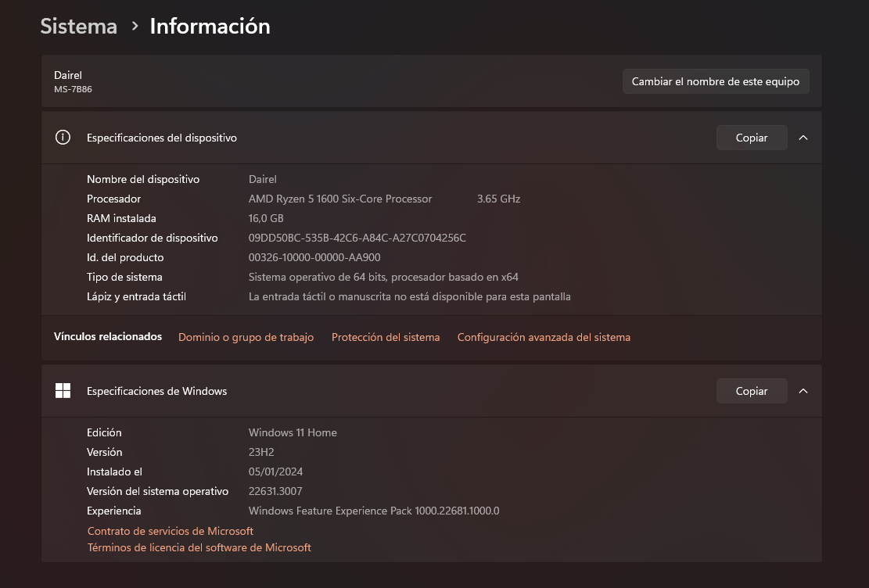Select the install date 05/01/2024
Viewport: 869px width, 588px height.
click(275, 471)
